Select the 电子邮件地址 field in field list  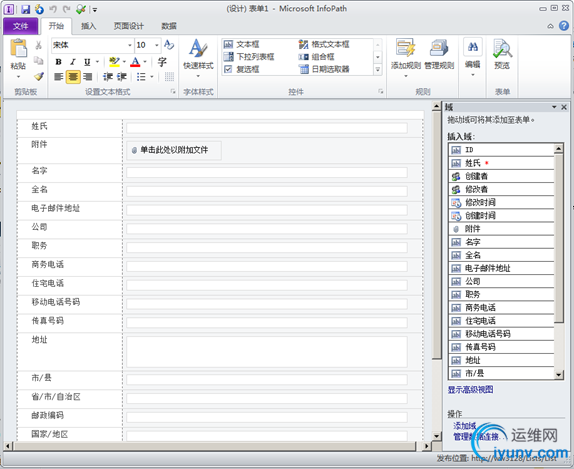click(x=501, y=268)
